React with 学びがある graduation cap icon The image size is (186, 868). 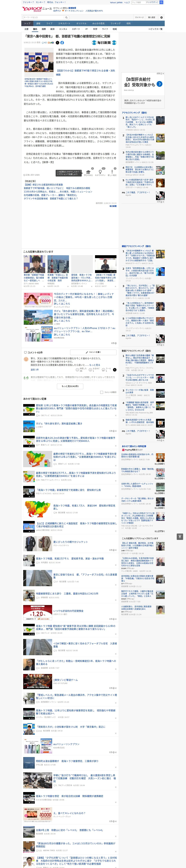pyautogui.click(x=89, y=172)
